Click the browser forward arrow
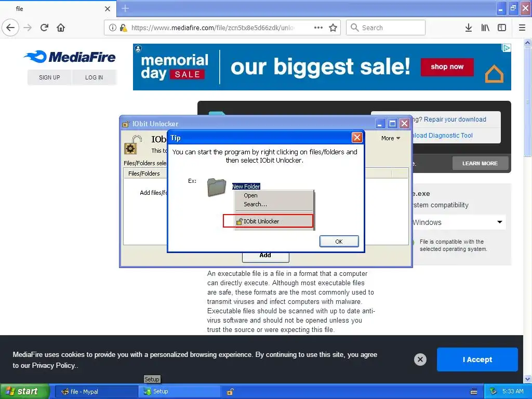Viewport: 532px width, 399px height. [x=28, y=28]
